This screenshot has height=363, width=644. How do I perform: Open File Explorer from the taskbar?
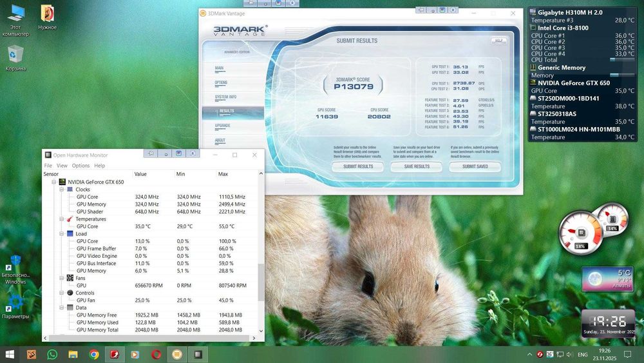pyautogui.click(x=73, y=355)
